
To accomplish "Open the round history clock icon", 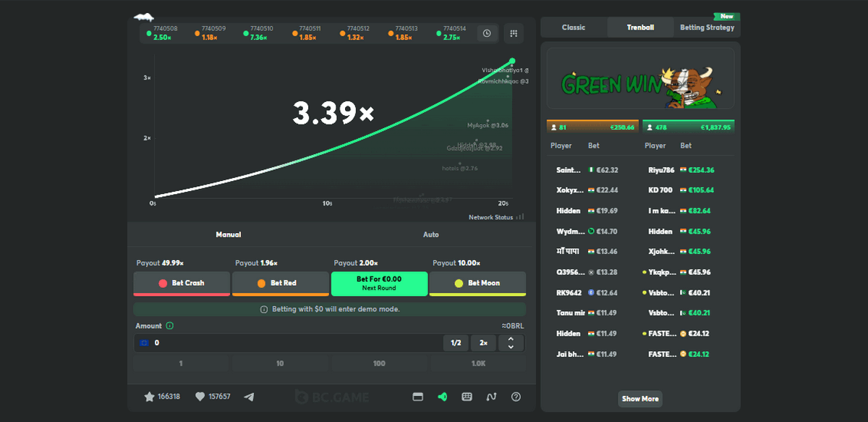I will tap(487, 33).
